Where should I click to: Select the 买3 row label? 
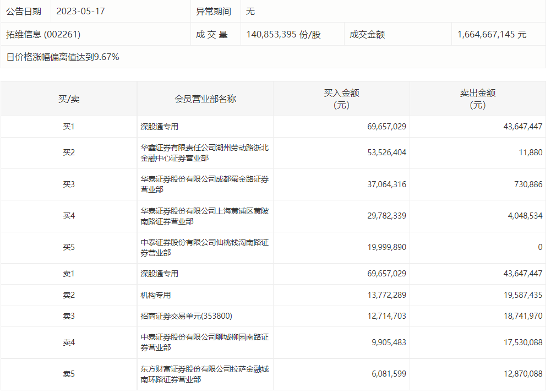(x=69, y=184)
